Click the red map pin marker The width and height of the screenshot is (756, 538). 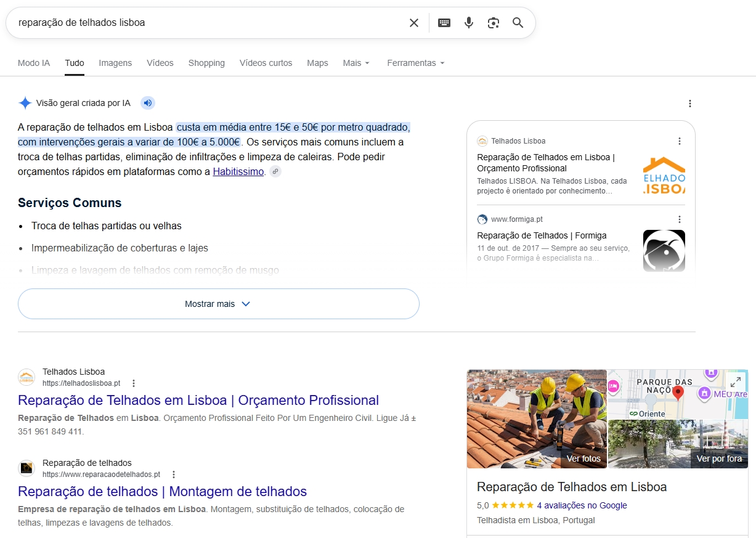[x=678, y=393]
